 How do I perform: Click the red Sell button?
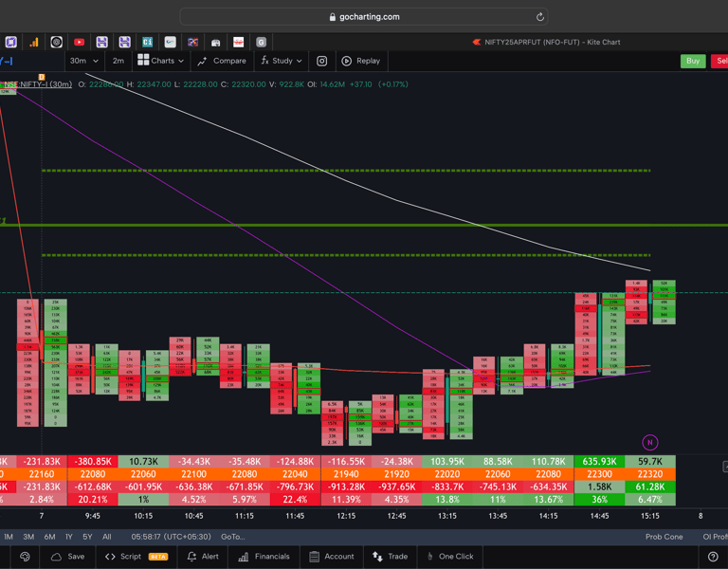point(719,61)
